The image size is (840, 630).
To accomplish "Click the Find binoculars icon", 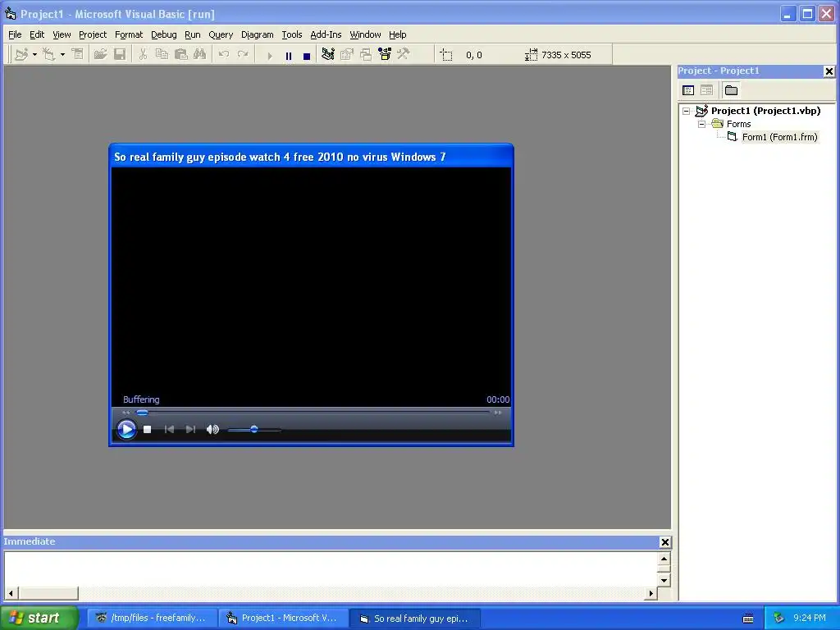I will tap(200, 54).
